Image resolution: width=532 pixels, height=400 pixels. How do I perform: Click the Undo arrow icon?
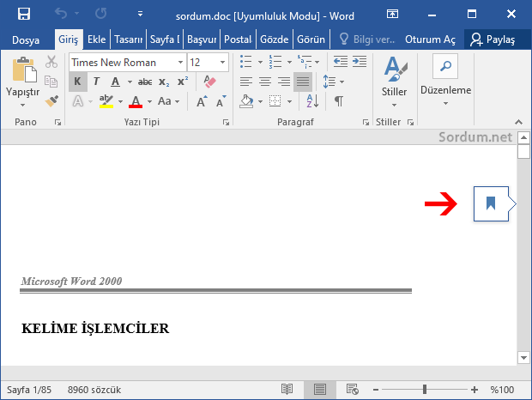point(61,14)
